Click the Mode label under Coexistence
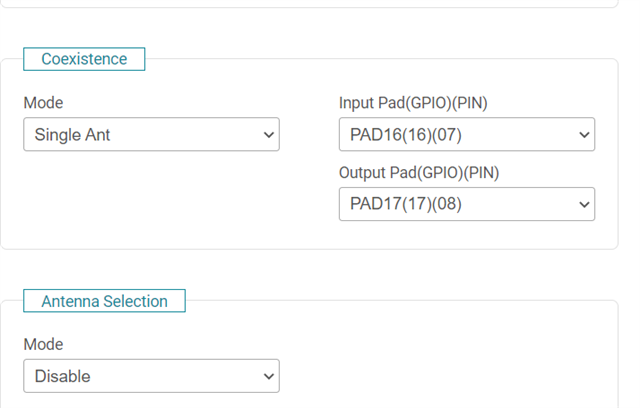The width and height of the screenshot is (640, 408). click(43, 102)
